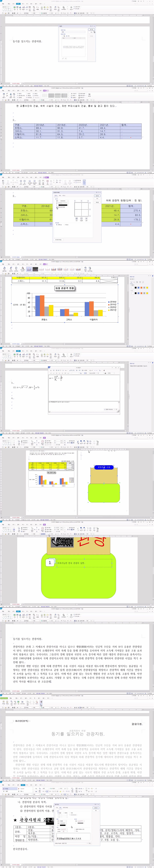This screenshot has height=868, width=154.
Task: Toggle left border button above cell preview
Action: pos(75,201)
